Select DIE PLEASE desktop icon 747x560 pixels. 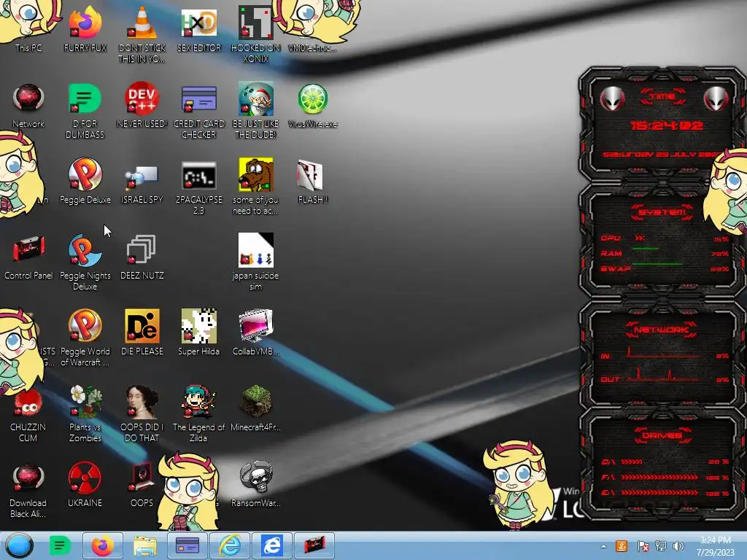[142, 332]
